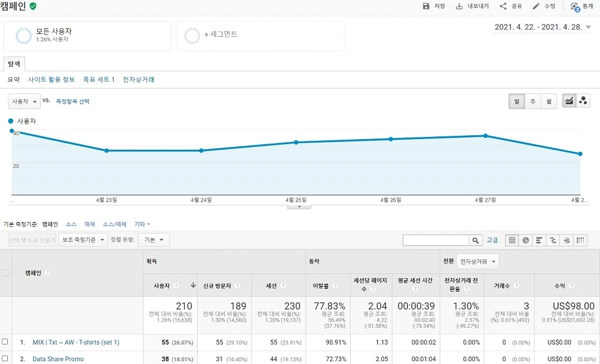Image resolution: width=600 pixels, height=364 pixels.
Task: Choose 소스 as primary dimension
Action: click(71, 224)
